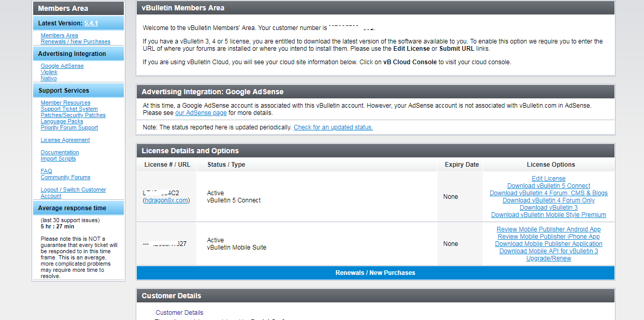This screenshot has height=320, width=644.
Task: Open the 5.4.1 latest version link
Action: coord(91,23)
